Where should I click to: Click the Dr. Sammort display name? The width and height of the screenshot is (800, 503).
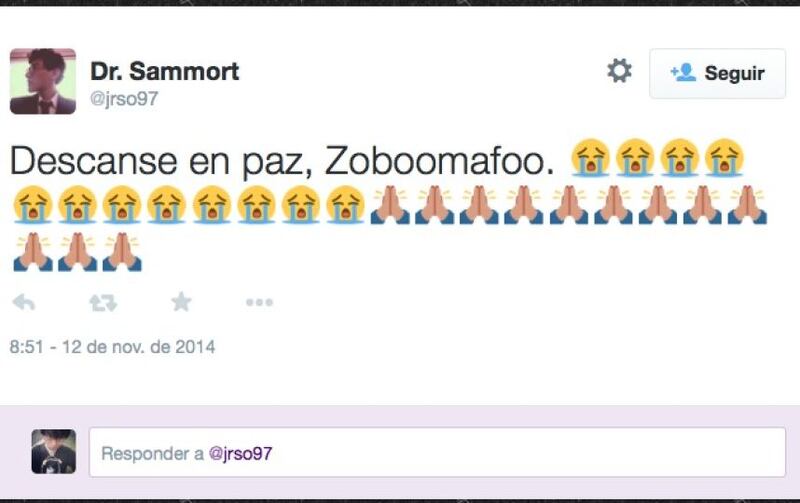164,71
